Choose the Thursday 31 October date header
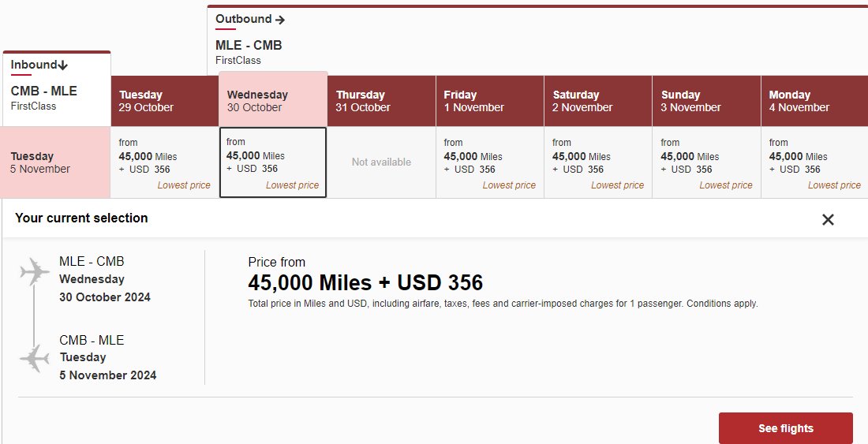 click(x=381, y=101)
